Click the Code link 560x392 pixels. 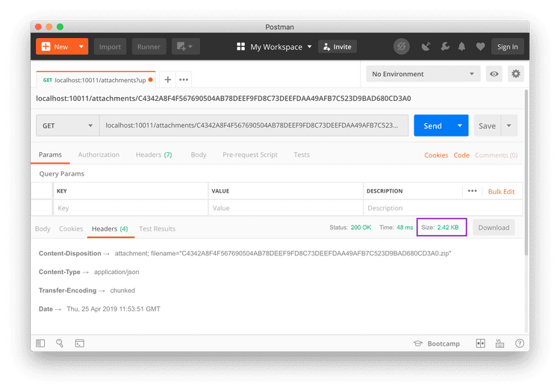pos(461,155)
